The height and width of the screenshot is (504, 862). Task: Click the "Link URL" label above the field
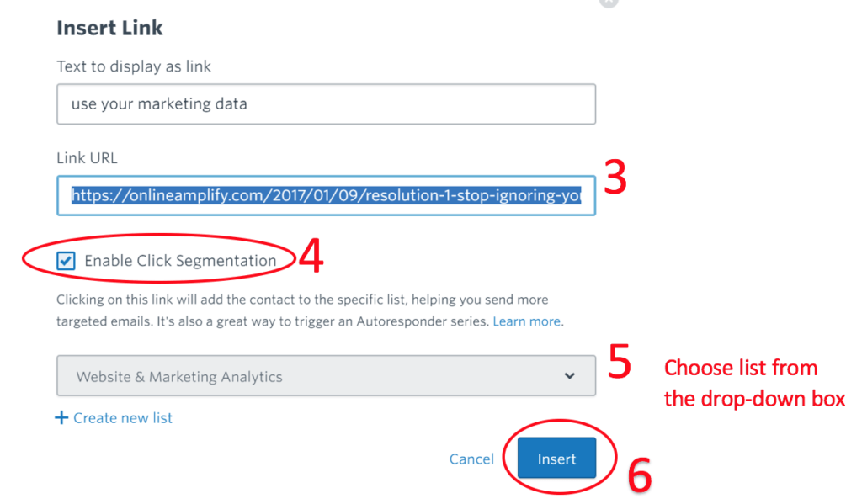(87, 157)
